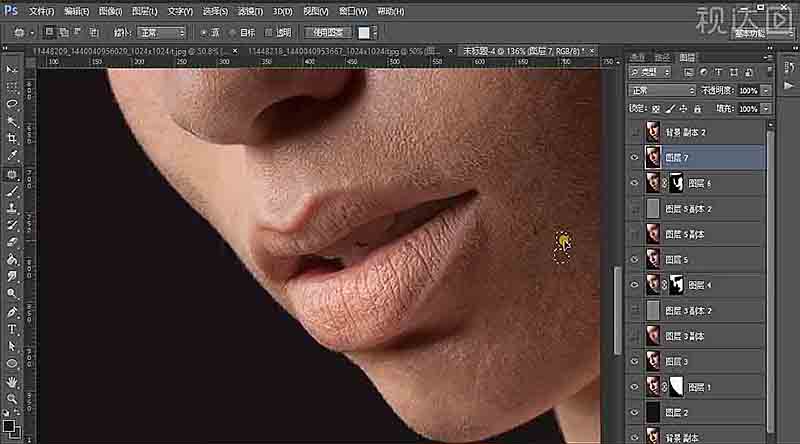The width and height of the screenshot is (800, 444).
Task: Filter layers by adjustment layer icon
Action: click(x=704, y=72)
